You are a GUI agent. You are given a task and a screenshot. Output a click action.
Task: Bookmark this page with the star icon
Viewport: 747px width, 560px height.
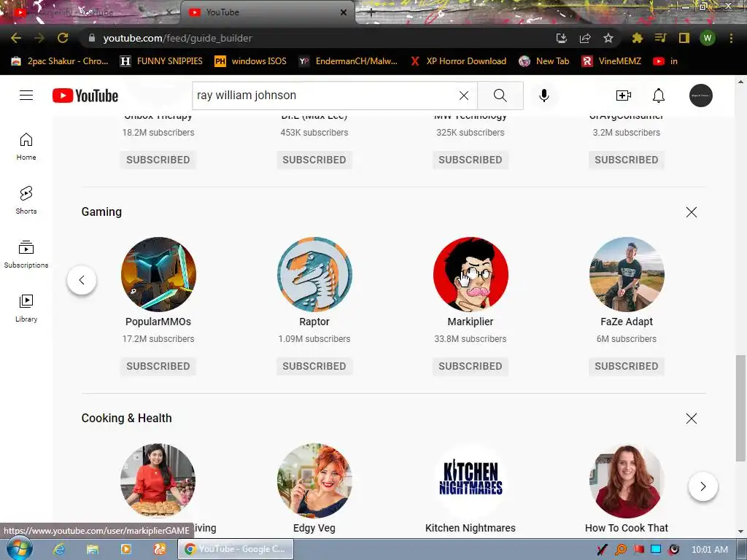[608, 38]
